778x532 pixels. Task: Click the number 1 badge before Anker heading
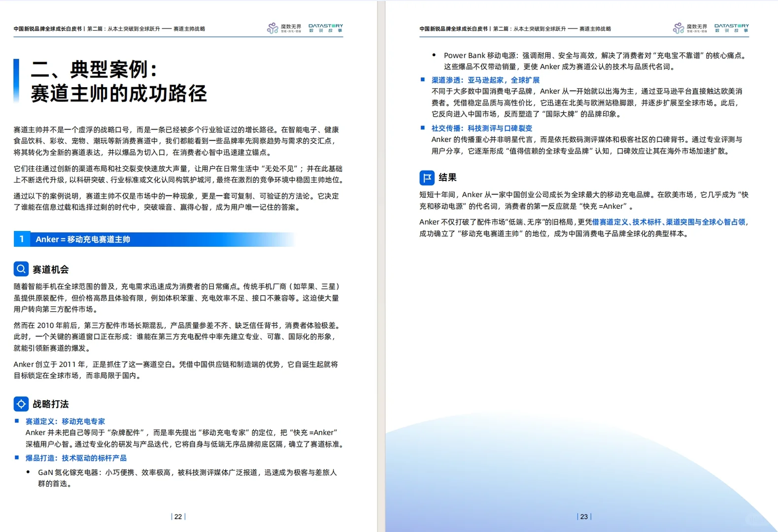pos(22,239)
